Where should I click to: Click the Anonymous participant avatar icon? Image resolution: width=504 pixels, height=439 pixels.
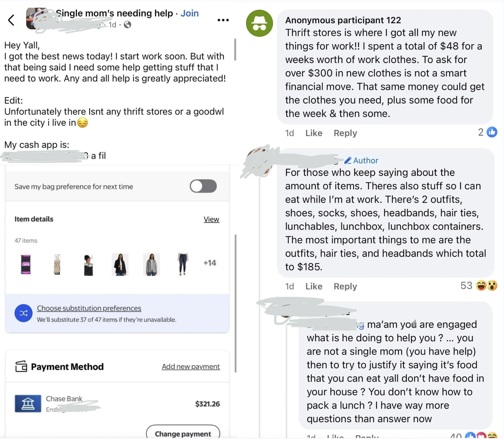click(x=259, y=23)
